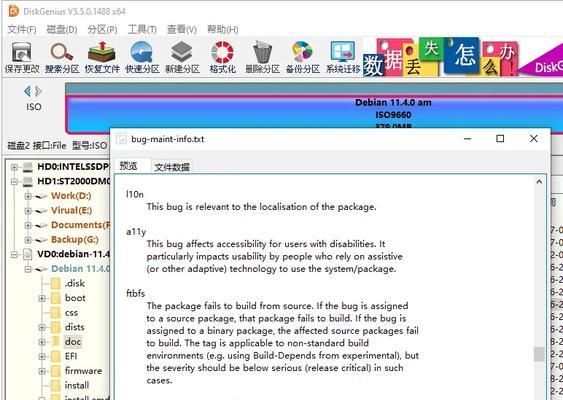The height and width of the screenshot is (400, 563).
Task: Open the 工具(T) menu
Action: (142, 29)
